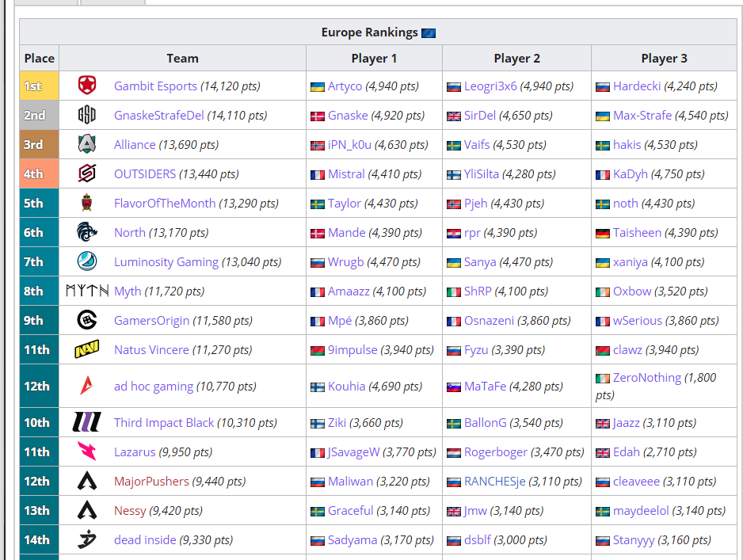This screenshot has width=743, height=560.
Task: Click the Natus Vincere logo
Action: pos(87,349)
